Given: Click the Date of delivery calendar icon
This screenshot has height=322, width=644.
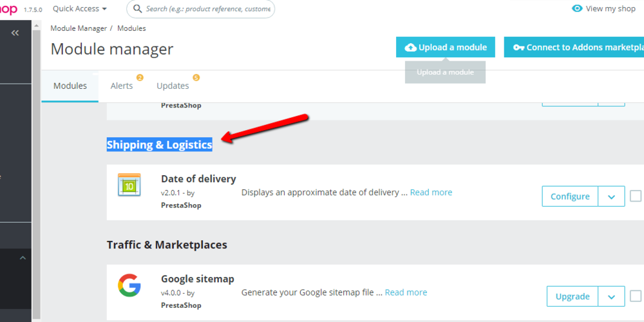Looking at the screenshot, I should [129, 185].
